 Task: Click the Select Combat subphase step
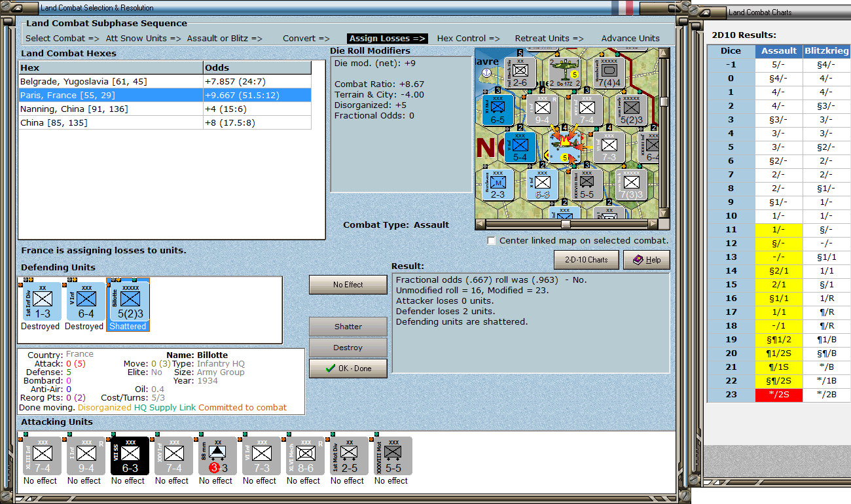(62, 39)
